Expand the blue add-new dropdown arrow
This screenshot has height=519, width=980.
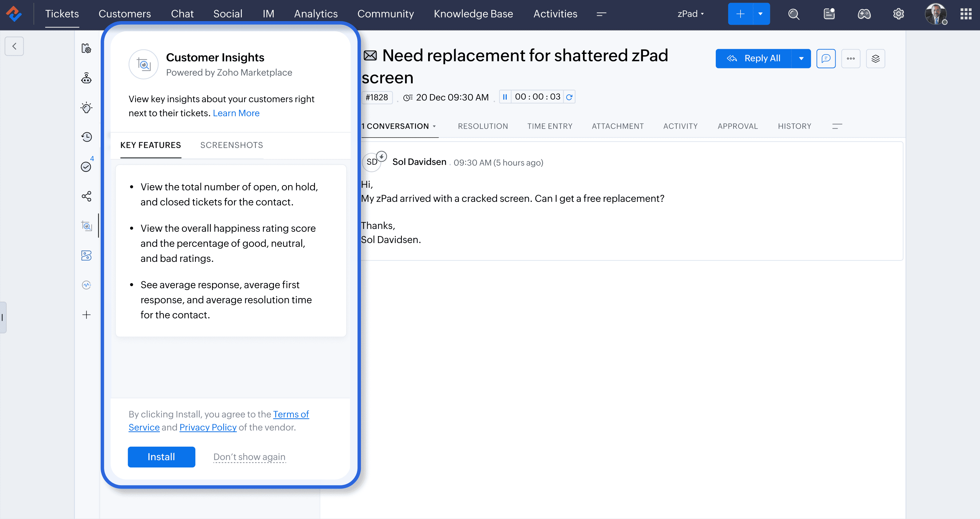coord(761,14)
